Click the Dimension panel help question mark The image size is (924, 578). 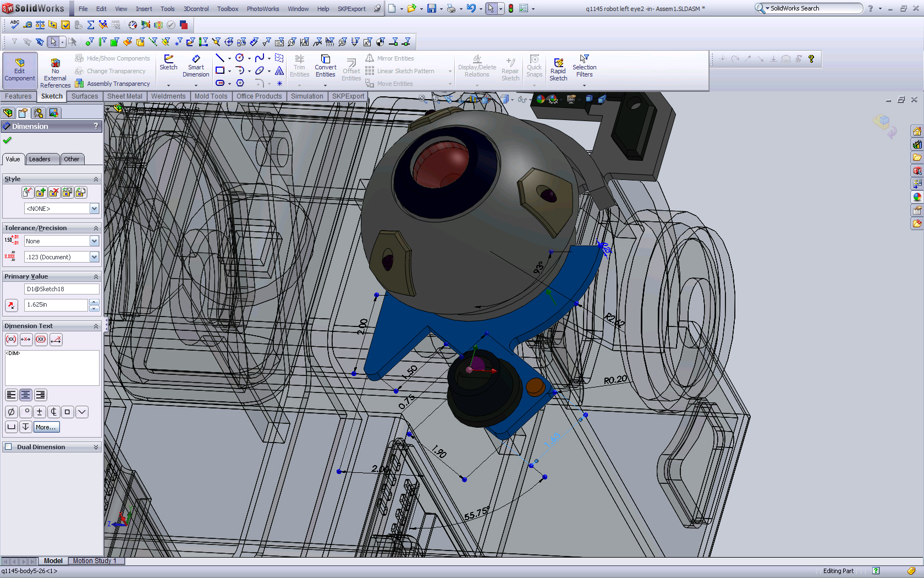coord(96,126)
